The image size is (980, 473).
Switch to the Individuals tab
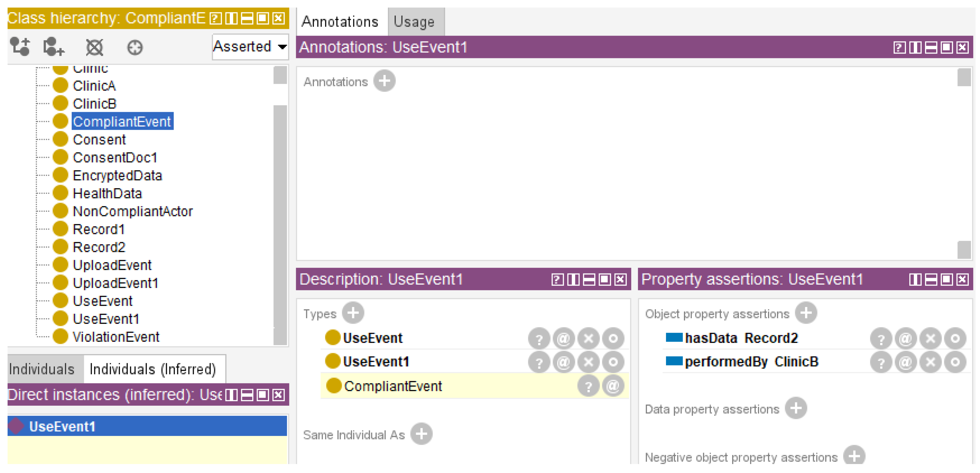point(42,369)
